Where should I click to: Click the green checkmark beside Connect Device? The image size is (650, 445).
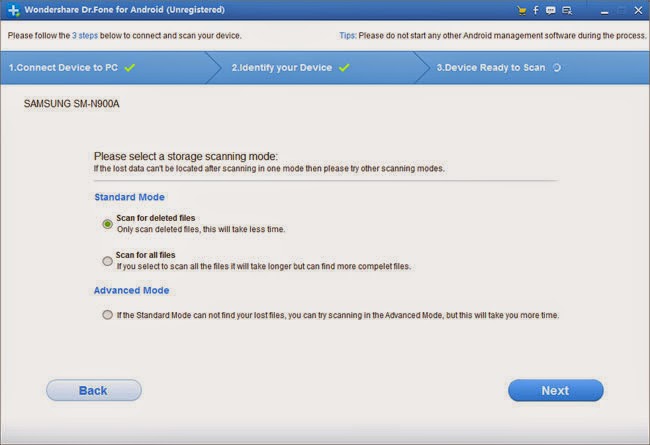130,67
